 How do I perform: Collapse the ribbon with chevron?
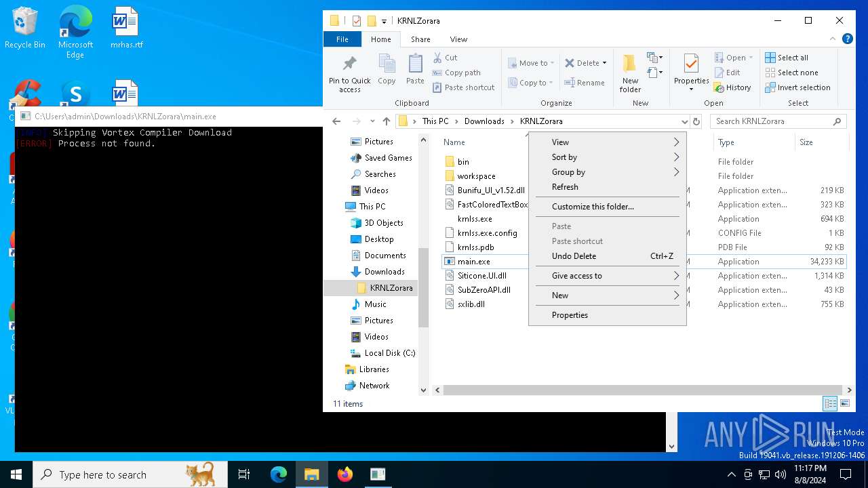[x=833, y=39]
